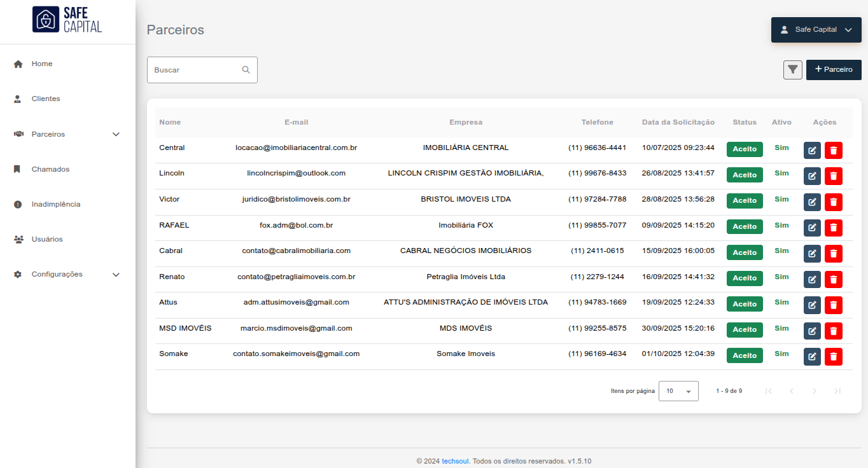The image size is (868, 468).
Task: Edit the Central partner row
Action: pos(812,151)
